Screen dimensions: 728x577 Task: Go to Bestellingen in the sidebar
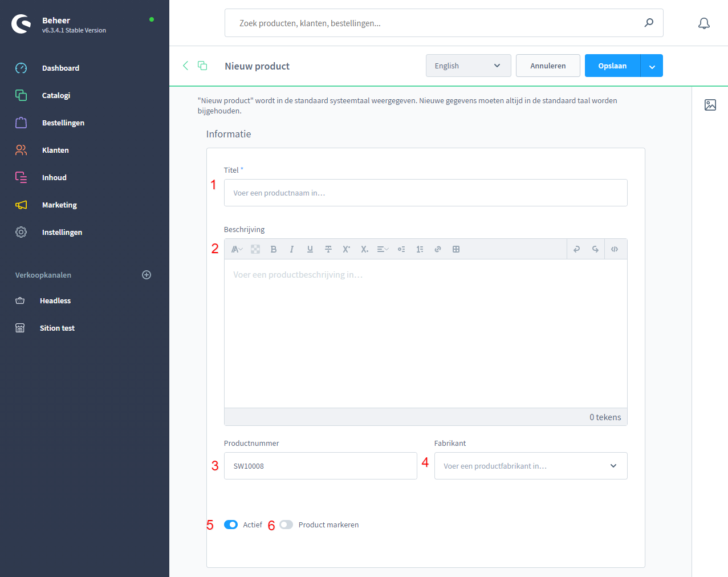[x=63, y=123]
